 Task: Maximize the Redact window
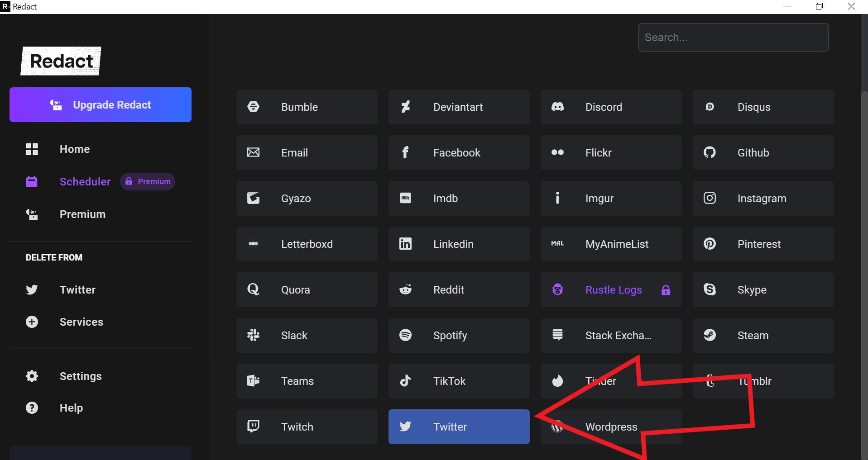(x=819, y=6)
